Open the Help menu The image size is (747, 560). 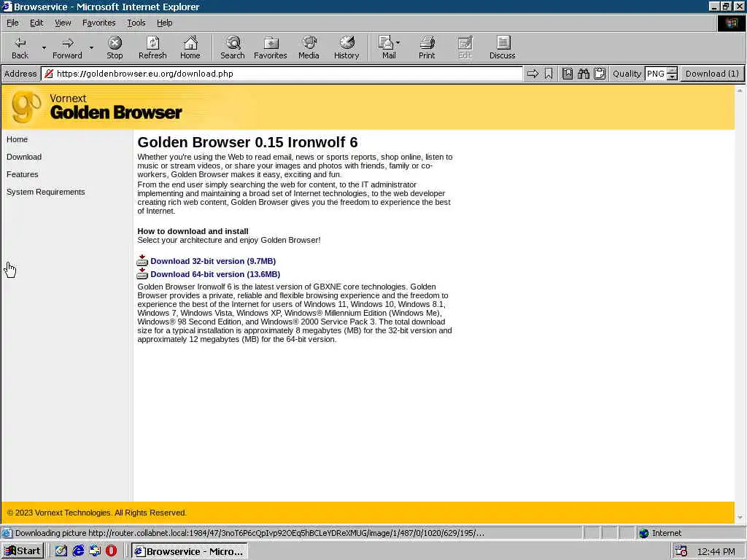(164, 23)
